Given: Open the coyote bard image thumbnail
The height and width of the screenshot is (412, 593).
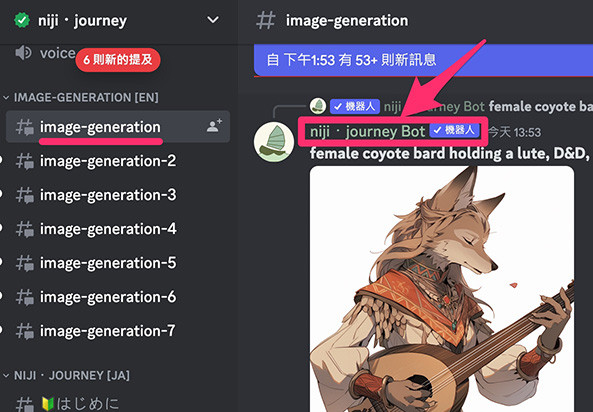Looking at the screenshot, I should point(442,289).
